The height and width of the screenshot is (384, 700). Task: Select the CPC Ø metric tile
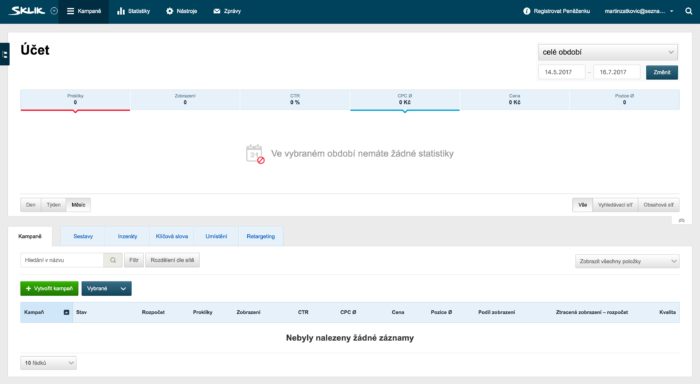pyautogui.click(x=404, y=100)
